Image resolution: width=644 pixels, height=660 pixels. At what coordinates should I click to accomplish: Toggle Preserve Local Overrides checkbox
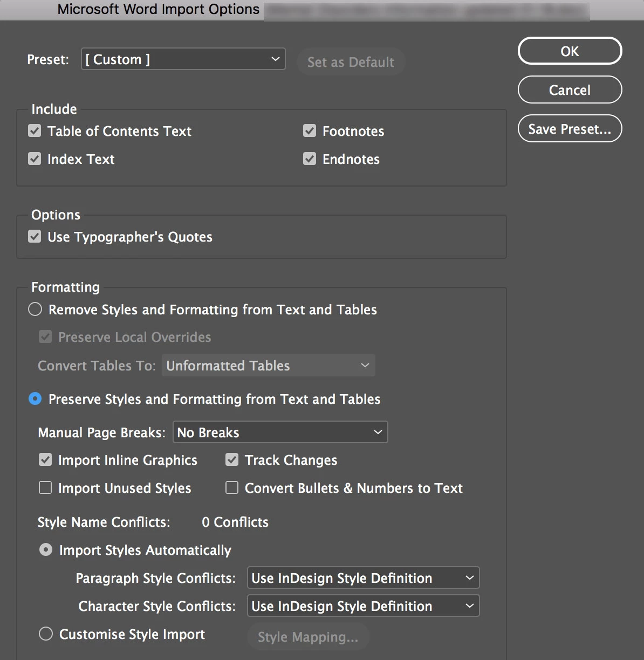click(45, 336)
